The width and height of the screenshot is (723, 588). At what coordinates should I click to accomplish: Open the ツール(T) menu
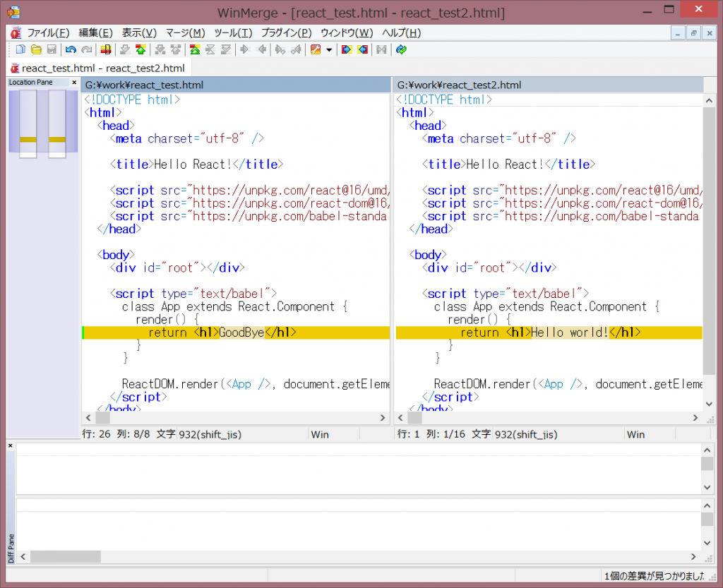click(233, 32)
